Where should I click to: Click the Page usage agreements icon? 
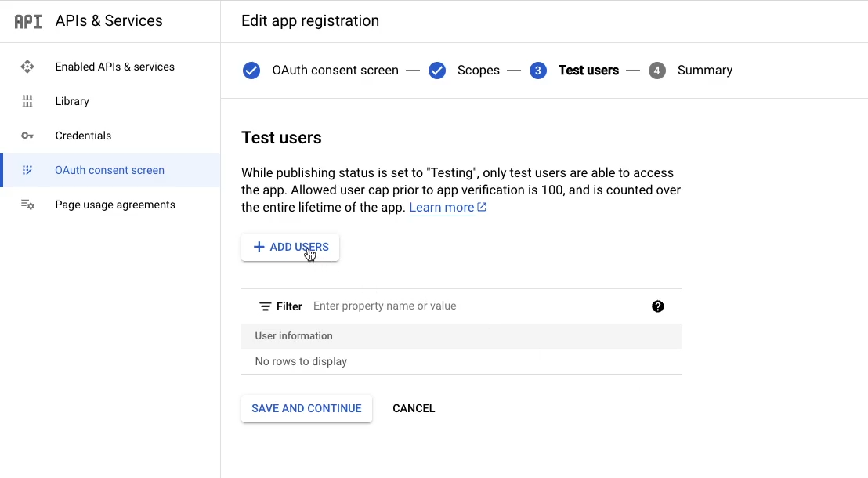(27, 205)
